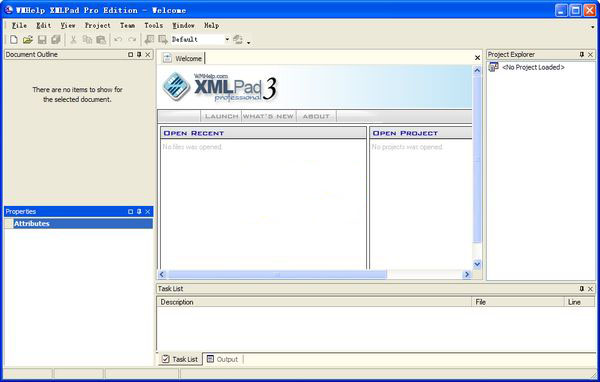This screenshot has width=600, height=382.
Task: Select No Project Loaded tree item
Action: pyautogui.click(x=533, y=67)
